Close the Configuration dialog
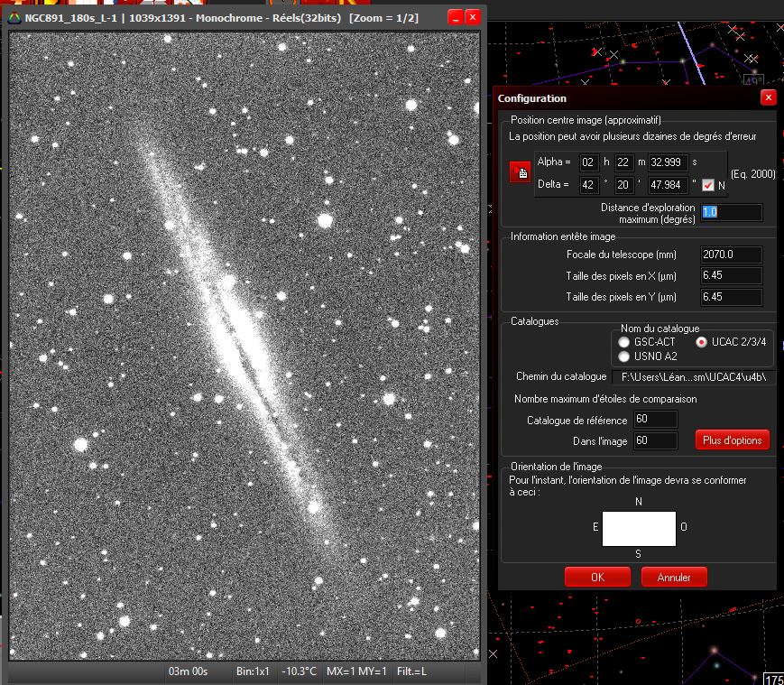Viewport: 784px width, 685px height. (x=768, y=97)
